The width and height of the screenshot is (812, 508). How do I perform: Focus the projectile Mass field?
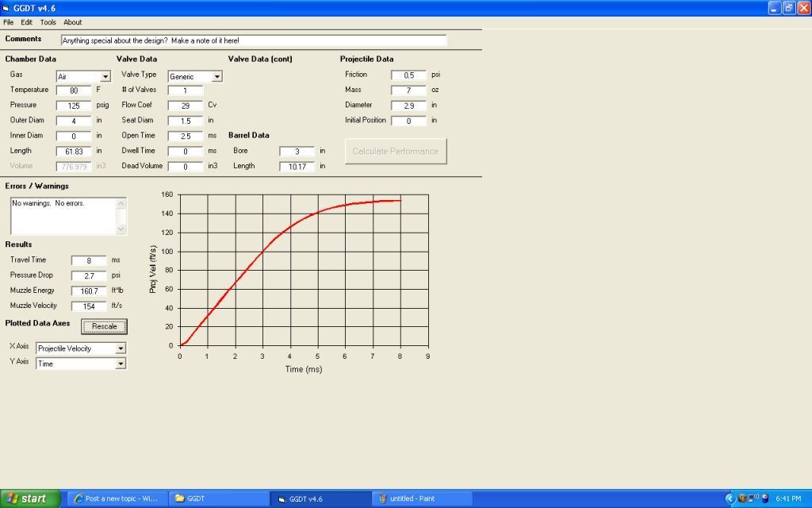click(408, 90)
